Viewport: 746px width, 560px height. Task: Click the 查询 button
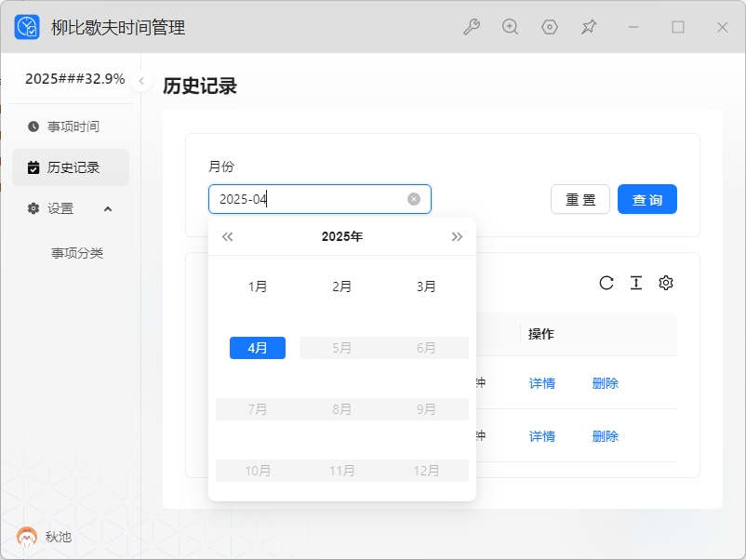(x=646, y=199)
